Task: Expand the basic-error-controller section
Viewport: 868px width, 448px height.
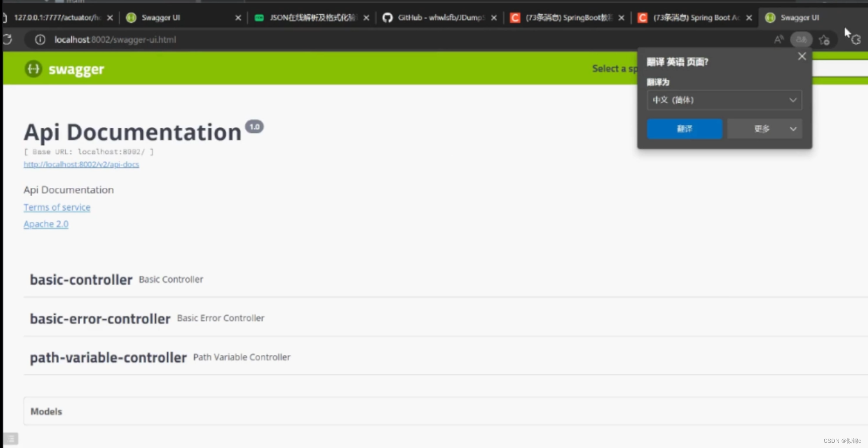Action: tap(445, 318)
